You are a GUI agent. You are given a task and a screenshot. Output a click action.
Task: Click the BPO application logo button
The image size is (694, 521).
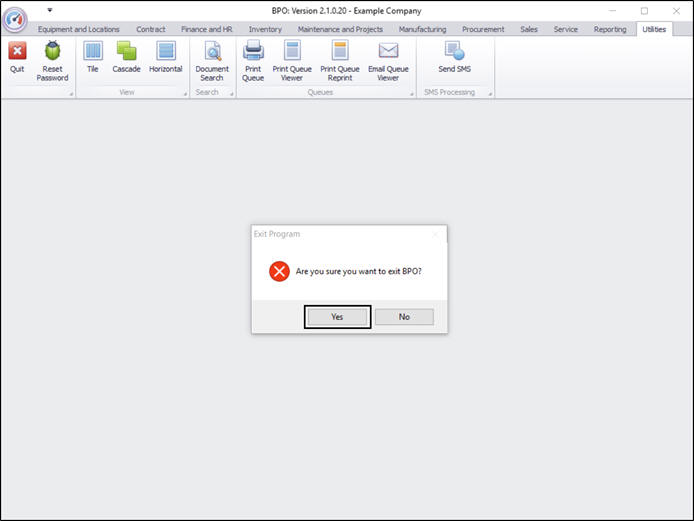coord(15,19)
